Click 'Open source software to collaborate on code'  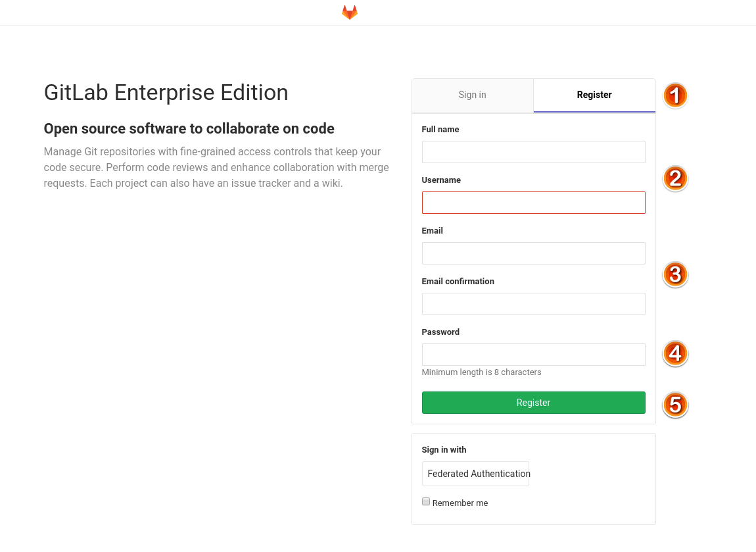[189, 128]
